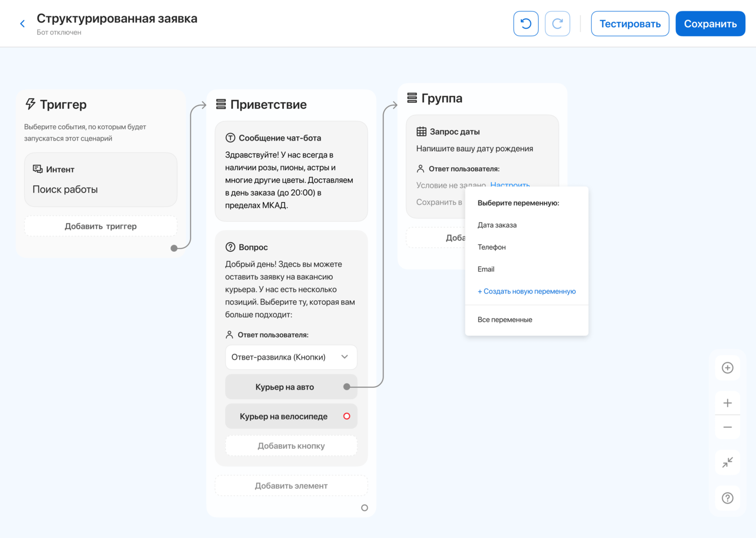This screenshot has width=756, height=538.
Task: Go back using the left chevron
Action: 23,24
